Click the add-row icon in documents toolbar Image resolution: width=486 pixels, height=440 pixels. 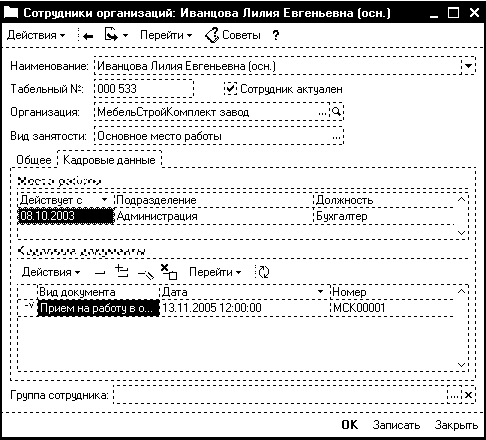122,271
